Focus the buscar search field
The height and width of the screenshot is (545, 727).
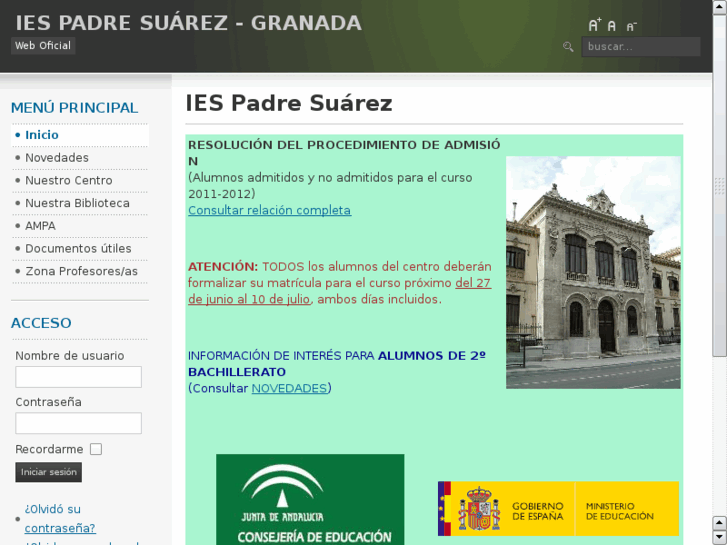641,46
